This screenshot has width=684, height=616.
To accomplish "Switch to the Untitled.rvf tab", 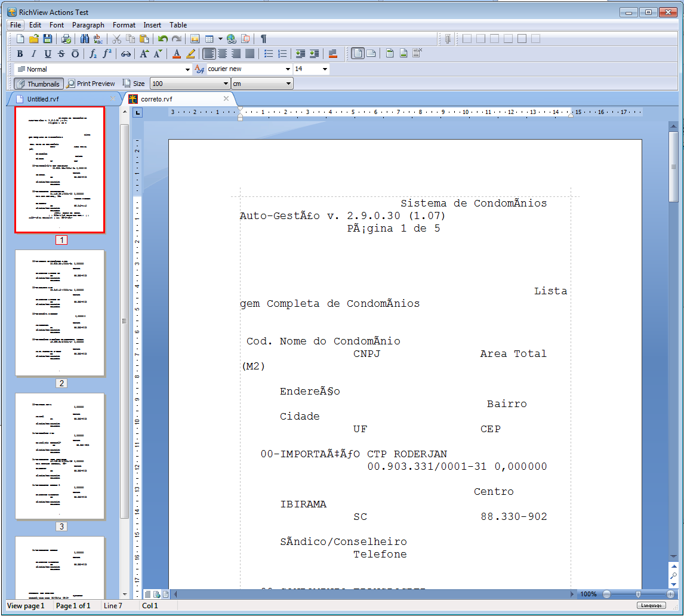I will pyautogui.click(x=43, y=99).
